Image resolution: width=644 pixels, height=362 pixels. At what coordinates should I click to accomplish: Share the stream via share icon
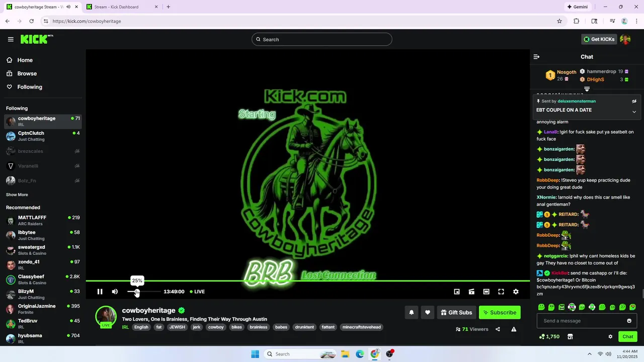[498, 329]
